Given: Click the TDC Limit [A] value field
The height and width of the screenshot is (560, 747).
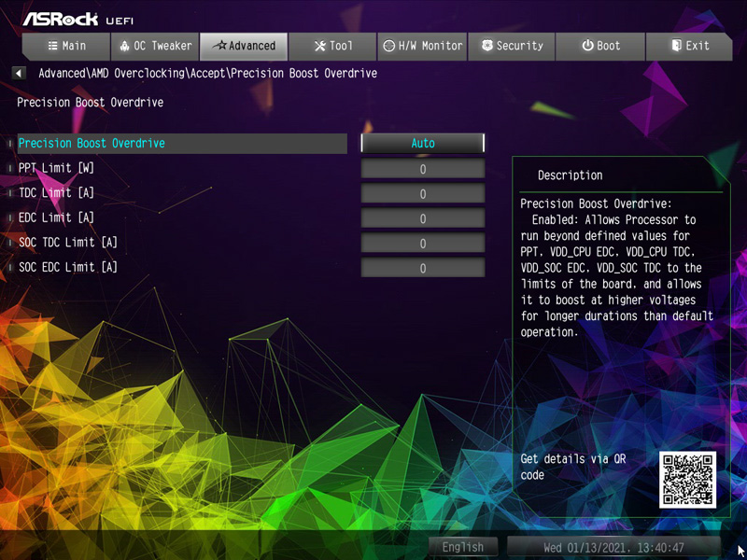Looking at the screenshot, I should point(423,193).
